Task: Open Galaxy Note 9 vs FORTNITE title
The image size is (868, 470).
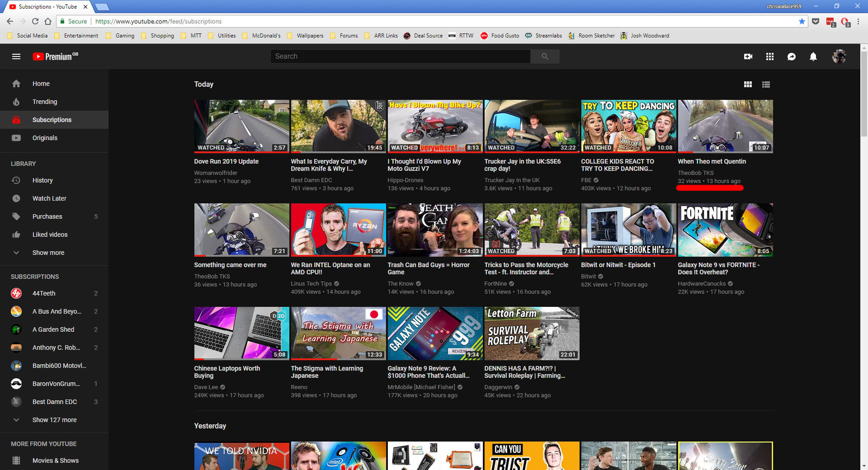Action: coord(718,268)
